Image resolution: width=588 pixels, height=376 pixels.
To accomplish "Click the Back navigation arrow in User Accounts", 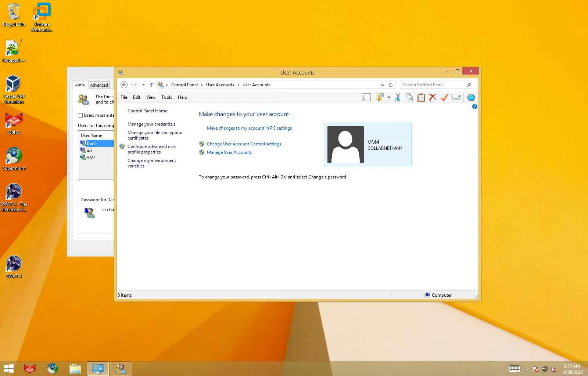I will tap(124, 85).
